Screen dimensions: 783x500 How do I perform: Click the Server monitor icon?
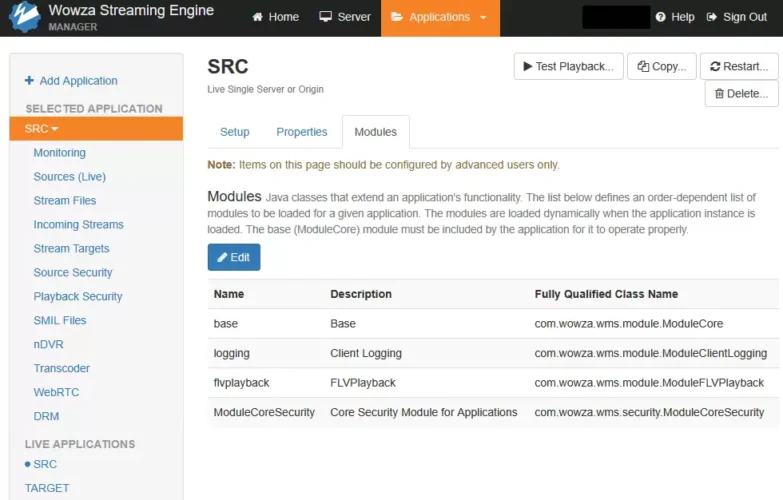pos(326,16)
